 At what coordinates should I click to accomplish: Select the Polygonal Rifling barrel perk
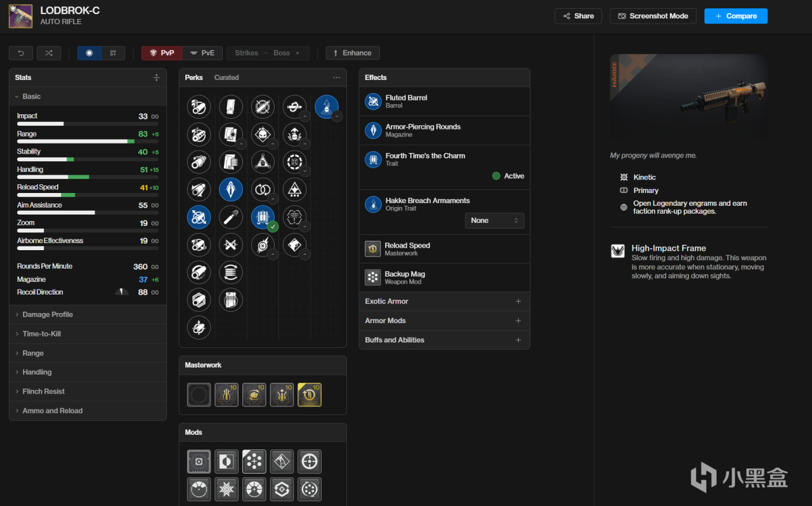199,300
